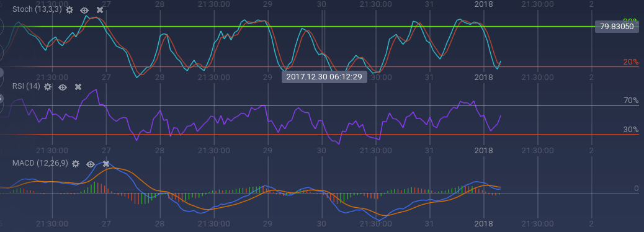
Task: Click the RSI 30% level label
Action: [x=631, y=130]
